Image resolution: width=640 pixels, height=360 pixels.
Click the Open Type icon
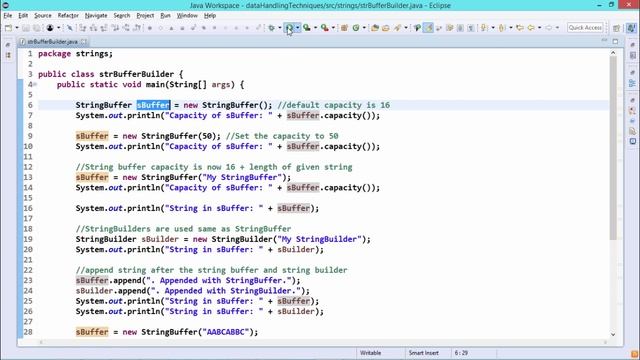(x=375, y=28)
